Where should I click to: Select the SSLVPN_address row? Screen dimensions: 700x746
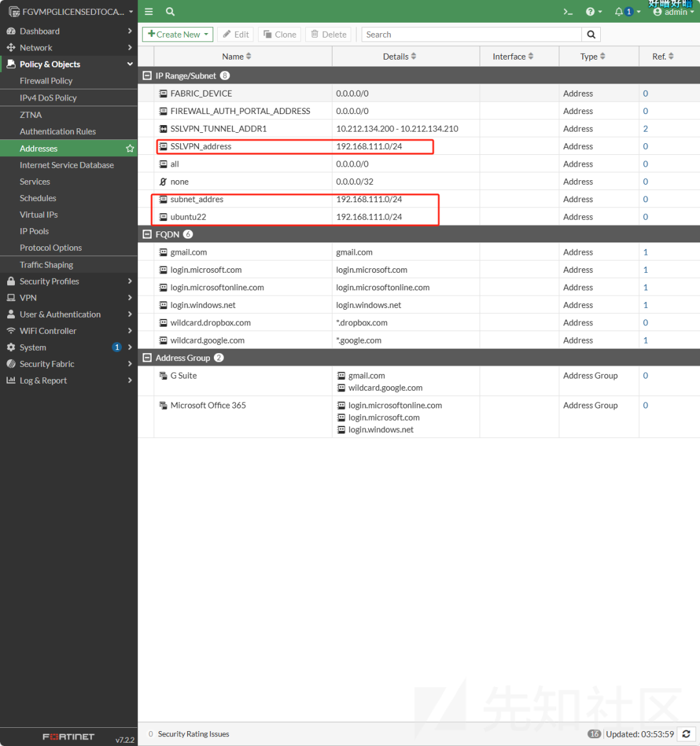pyautogui.click(x=419, y=146)
